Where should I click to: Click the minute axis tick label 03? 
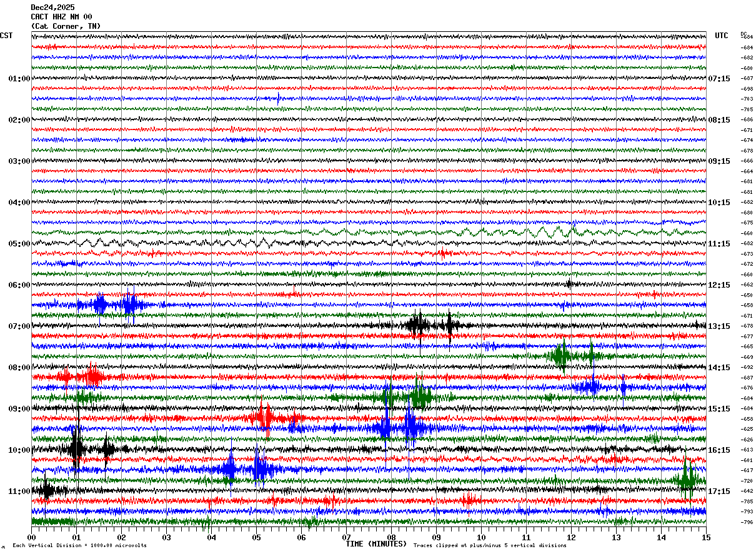(166, 537)
